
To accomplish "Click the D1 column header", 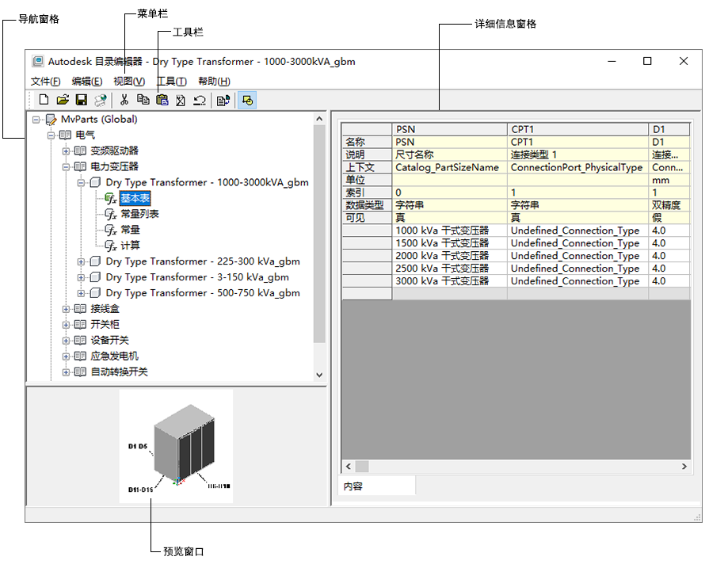I will 669,129.
